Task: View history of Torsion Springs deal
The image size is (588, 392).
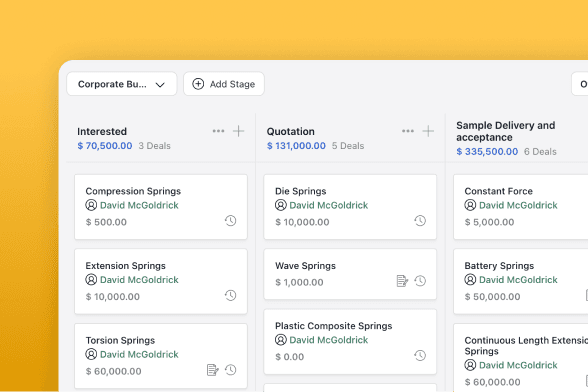Action: 231,370
